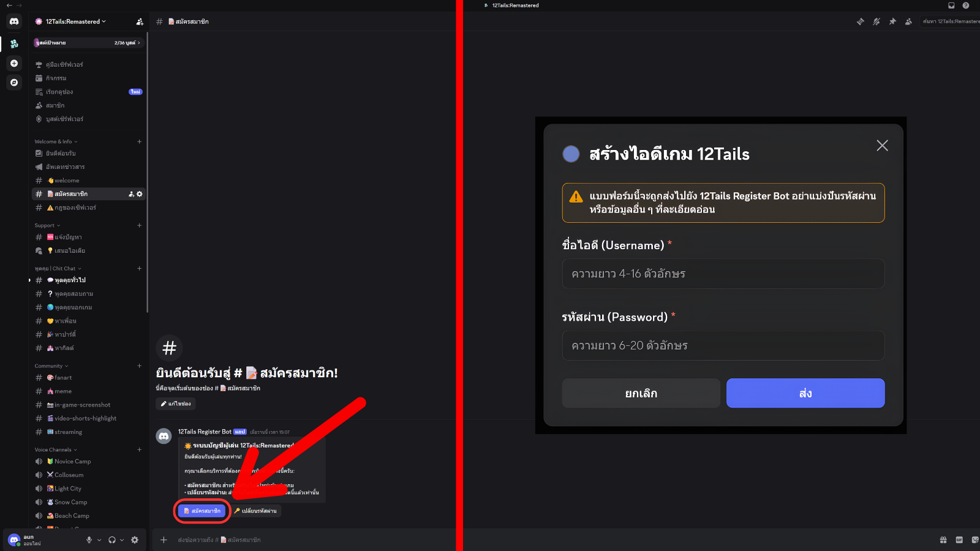Click the invite people icon beside the server name

(140, 21)
